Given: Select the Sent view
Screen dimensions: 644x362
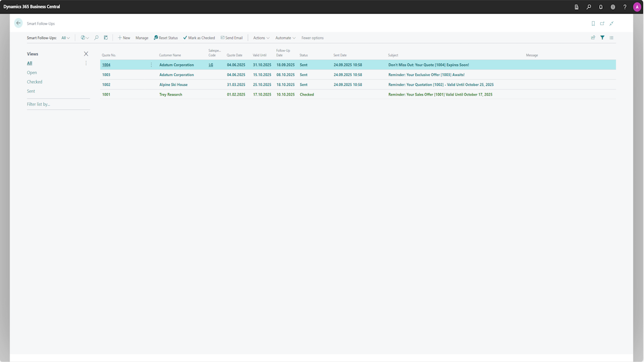Looking at the screenshot, I should tap(31, 91).
